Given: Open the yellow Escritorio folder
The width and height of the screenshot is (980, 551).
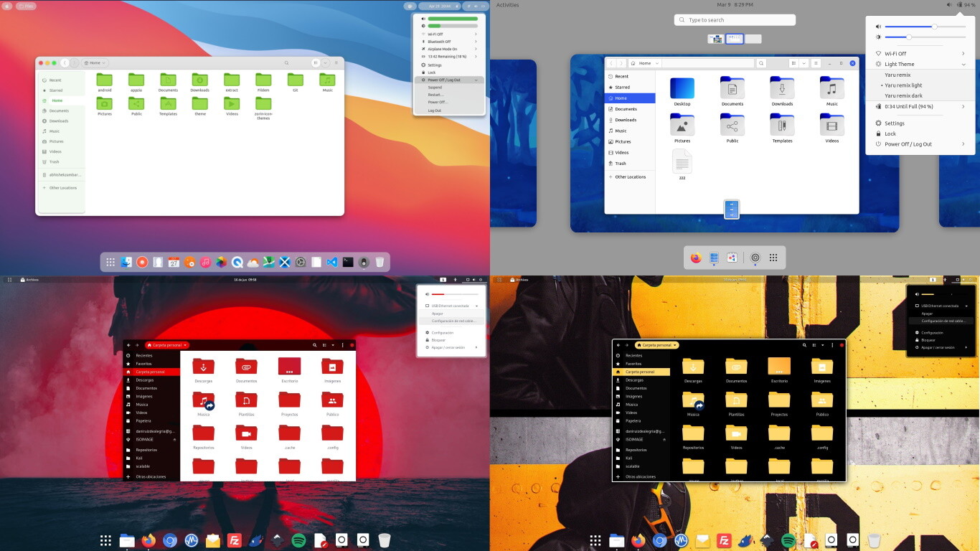Looking at the screenshot, I should (x=779, y=369).
